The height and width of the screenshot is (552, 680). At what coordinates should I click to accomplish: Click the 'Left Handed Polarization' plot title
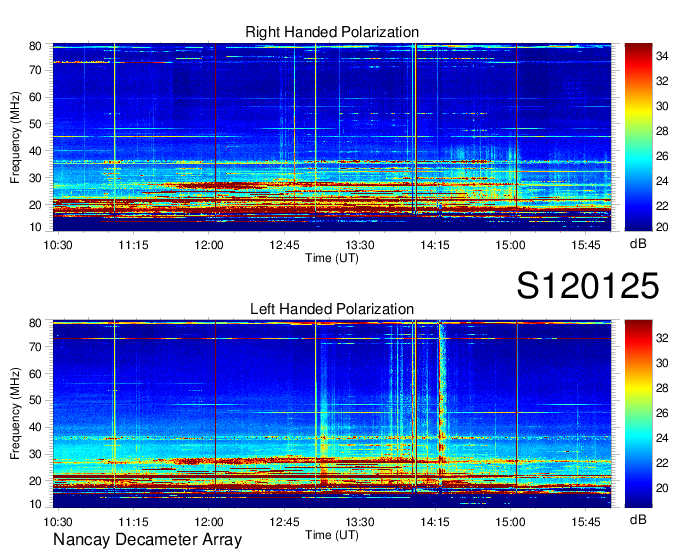tap(332, 309)
